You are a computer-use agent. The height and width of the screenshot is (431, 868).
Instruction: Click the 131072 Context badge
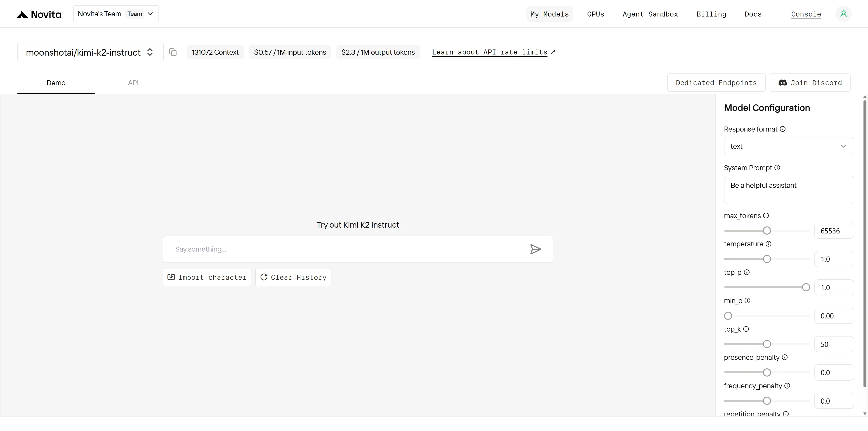215,52
